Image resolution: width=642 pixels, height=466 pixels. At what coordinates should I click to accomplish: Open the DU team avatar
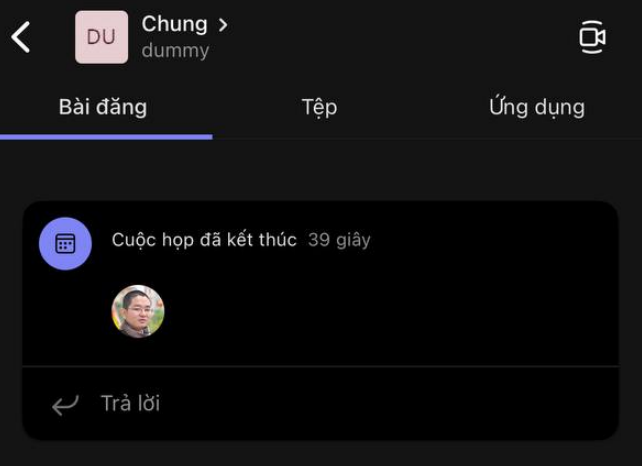(101, 37)
